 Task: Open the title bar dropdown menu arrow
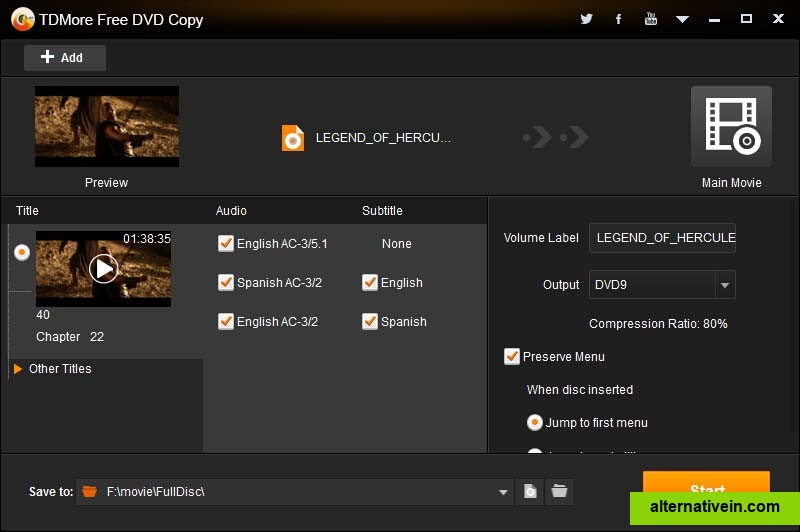pos(683,19)
